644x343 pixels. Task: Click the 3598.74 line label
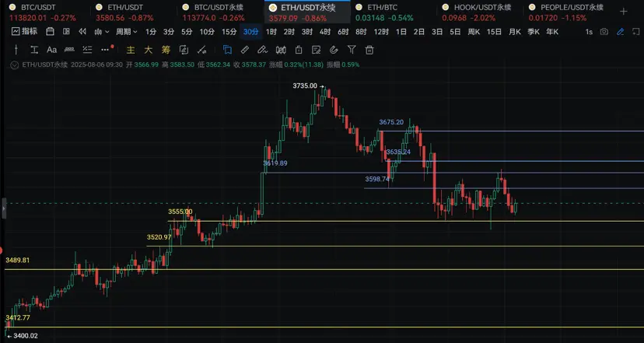377,179
